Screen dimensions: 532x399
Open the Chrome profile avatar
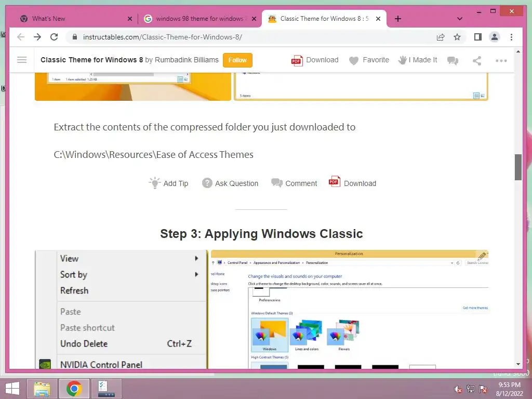(x=495, y=37)
